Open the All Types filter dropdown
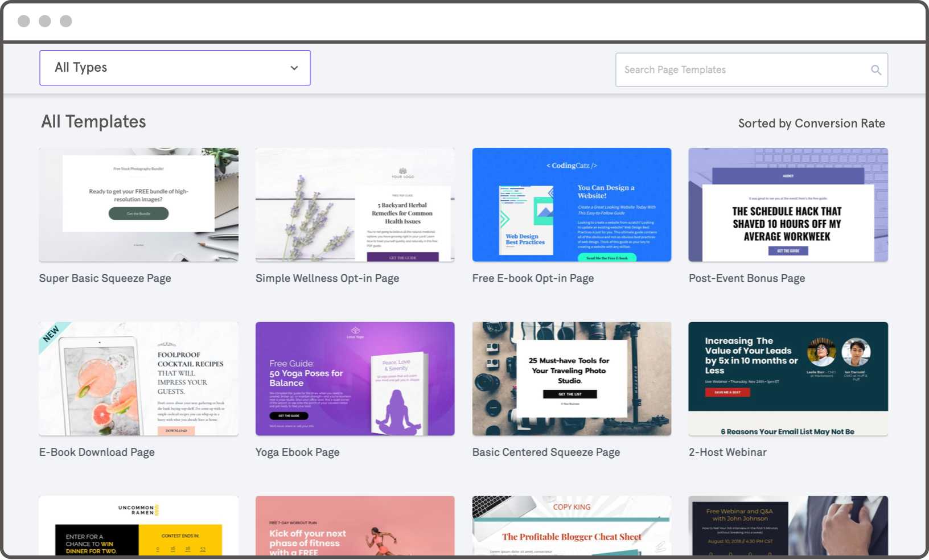This screenshot has height=560, width=929. click(x=174, y=68)
